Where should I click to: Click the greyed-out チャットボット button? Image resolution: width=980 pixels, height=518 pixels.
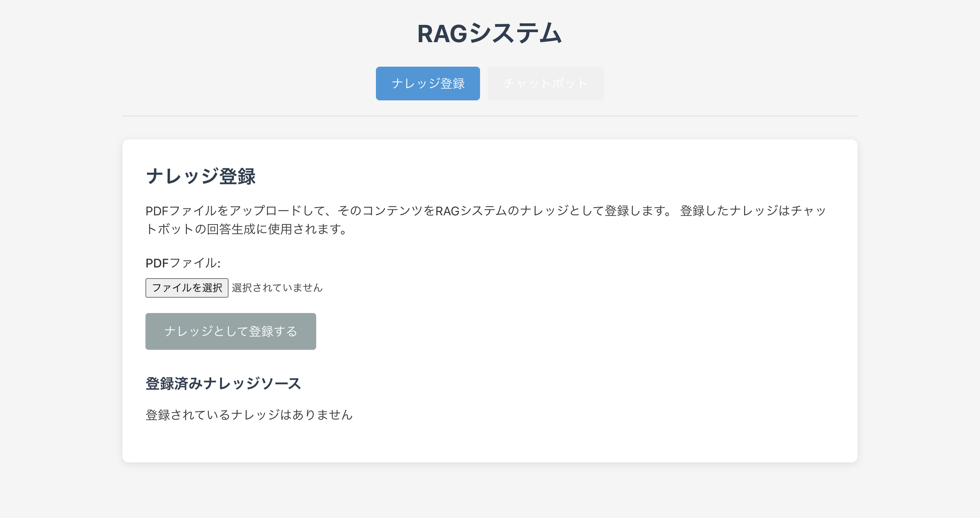click(545, 84)
